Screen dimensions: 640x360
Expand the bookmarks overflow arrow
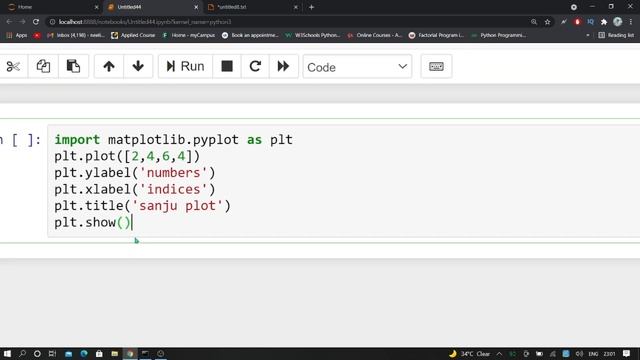tap(588, 36)
